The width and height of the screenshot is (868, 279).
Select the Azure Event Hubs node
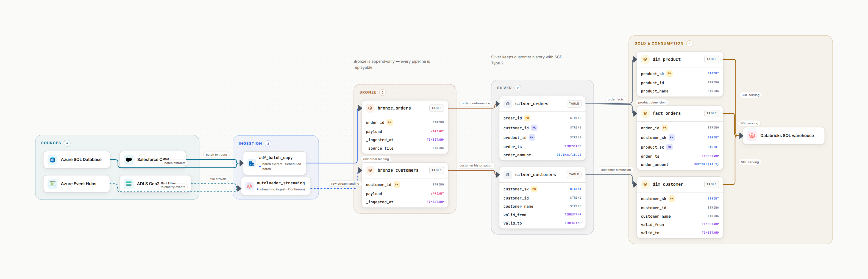pos(77,184)
